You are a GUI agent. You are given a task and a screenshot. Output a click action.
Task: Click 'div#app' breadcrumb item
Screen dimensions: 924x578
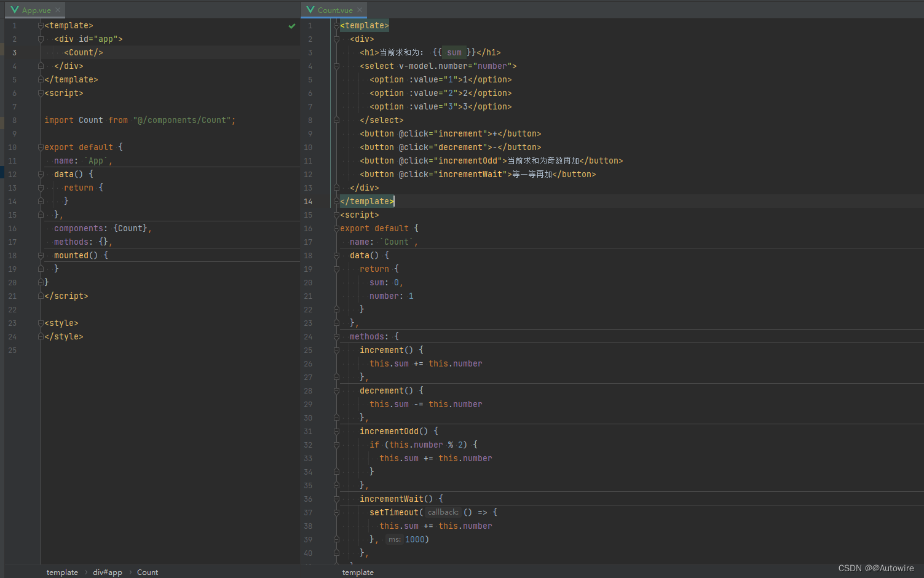tap(108, 572)
